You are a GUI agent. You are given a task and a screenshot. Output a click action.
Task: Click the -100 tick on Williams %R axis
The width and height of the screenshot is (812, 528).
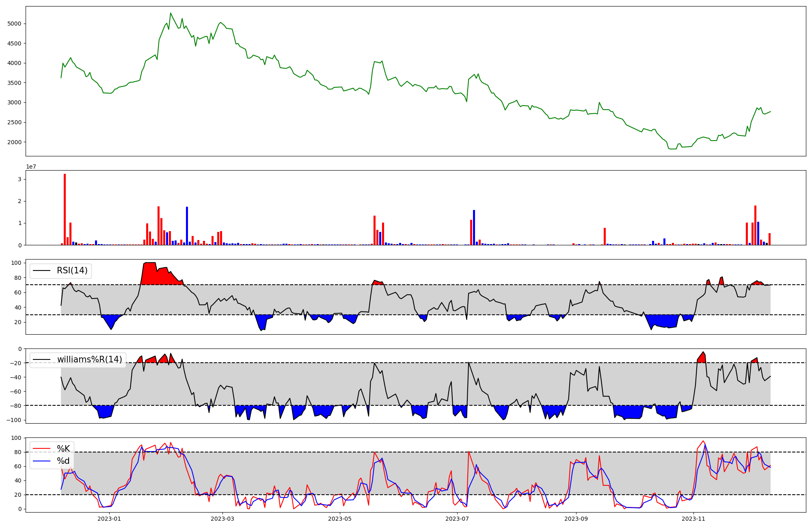[x=14, y=420]
